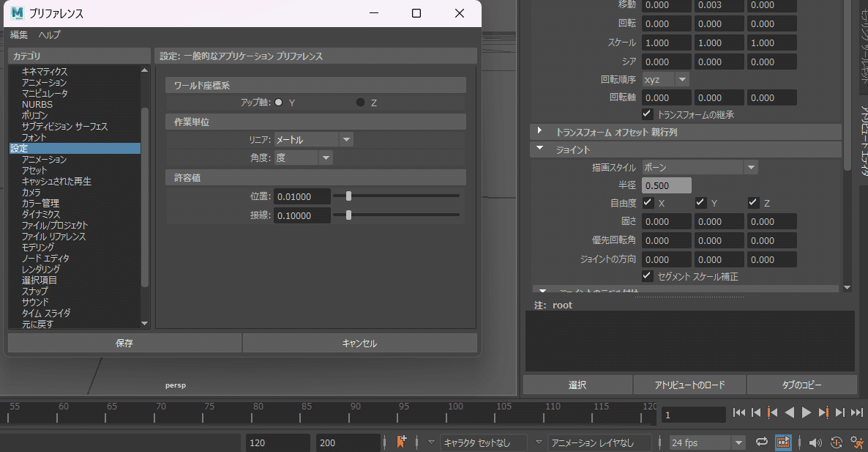Select モデリング category
The width and height of the screenshot is (868, 452).
(x=37, y=247)
